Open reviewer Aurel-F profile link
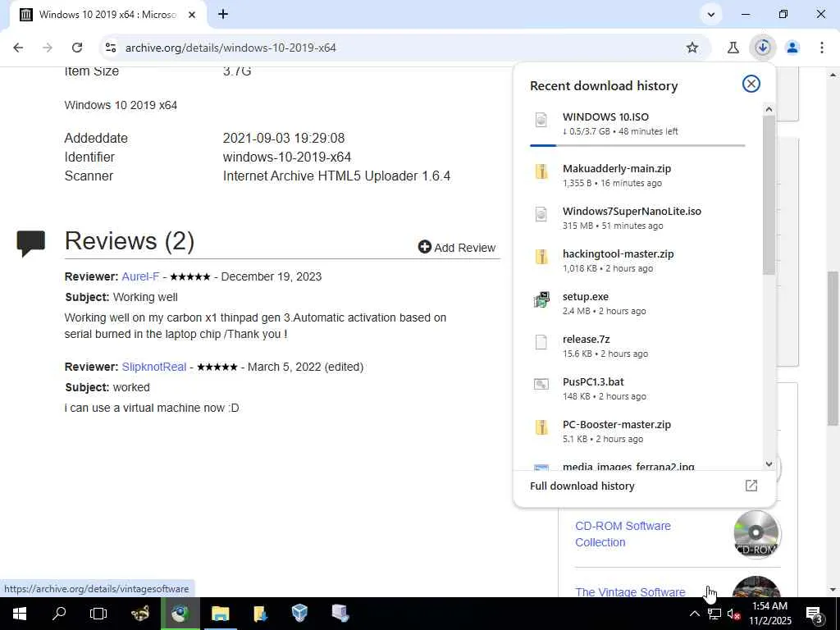Screen dimensions: 840x630 tap(140, 277)
